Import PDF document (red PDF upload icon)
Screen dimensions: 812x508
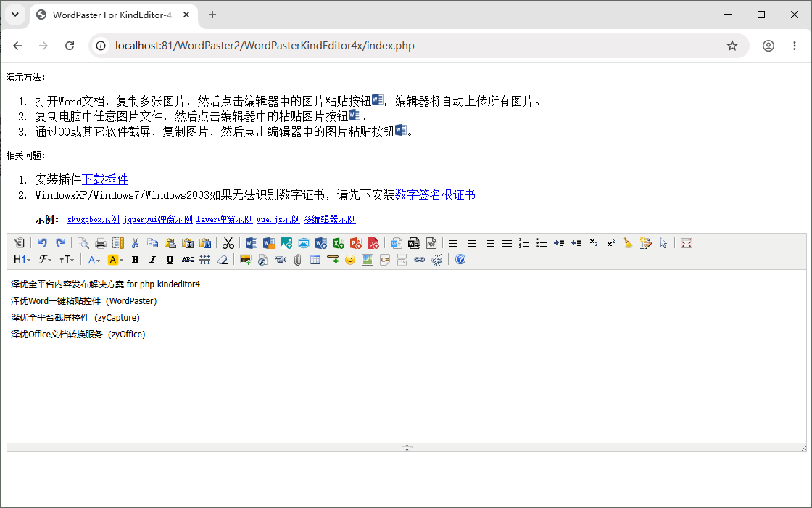[373, 243]
